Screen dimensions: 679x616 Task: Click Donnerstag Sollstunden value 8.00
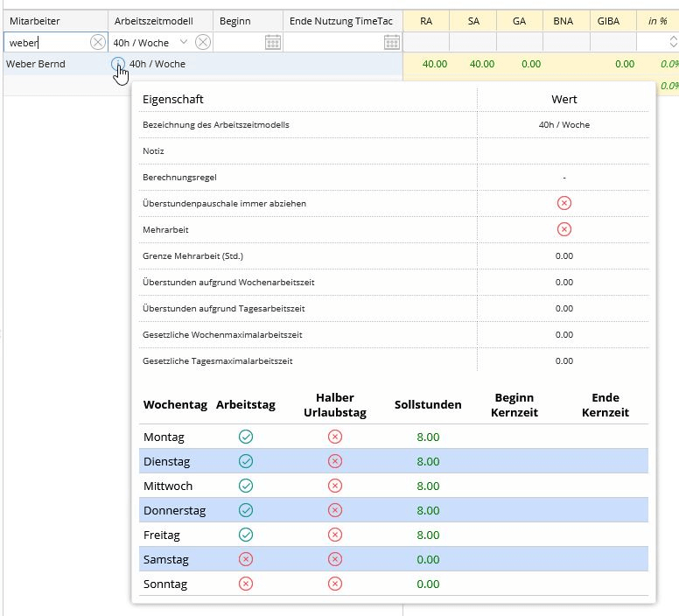click(x=428, y=510)
